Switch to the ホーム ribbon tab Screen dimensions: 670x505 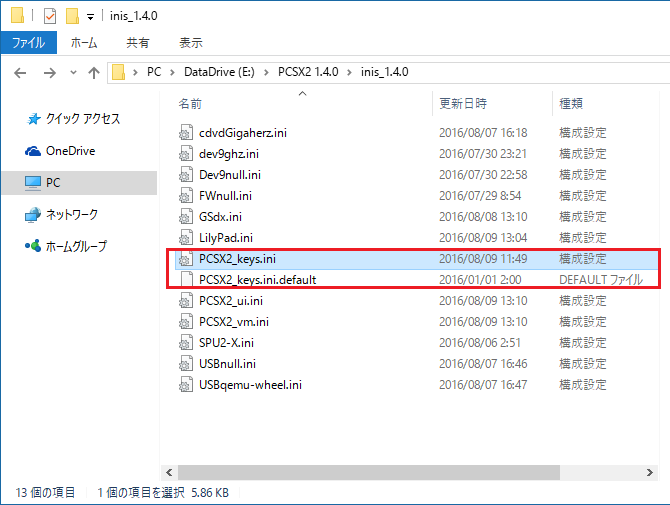tap(84, 43)
